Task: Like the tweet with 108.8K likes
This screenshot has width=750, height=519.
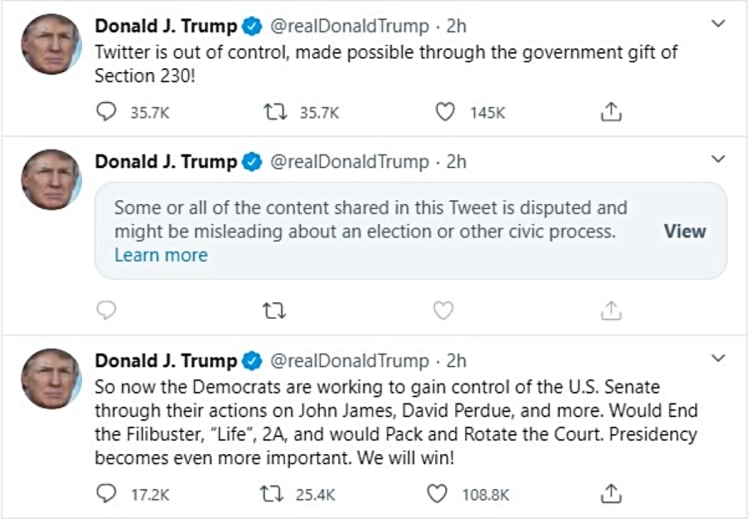Action: (x=437, y=493)
